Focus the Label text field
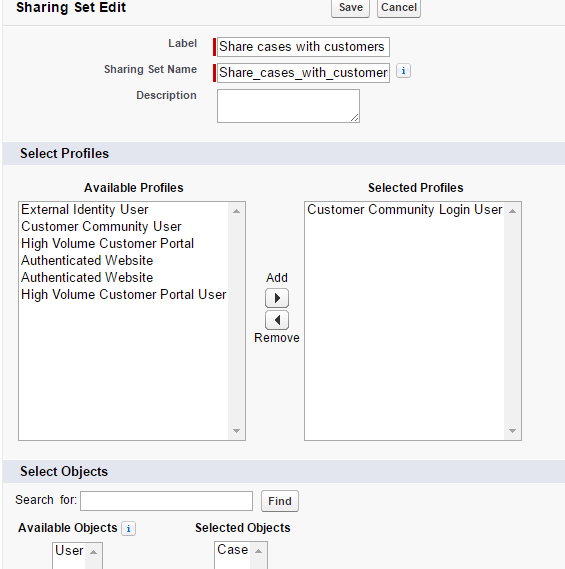This screenshot has width=565, height=569. click(x=303, y=47)
